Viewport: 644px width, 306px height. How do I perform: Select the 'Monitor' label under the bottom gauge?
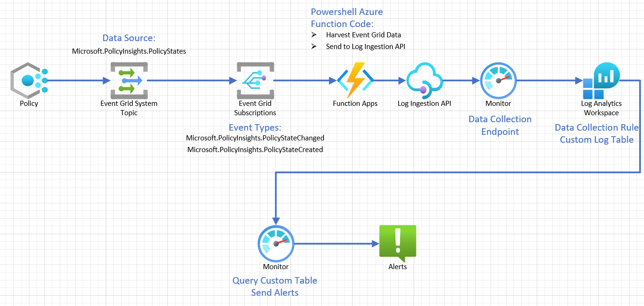click(276, 267)
